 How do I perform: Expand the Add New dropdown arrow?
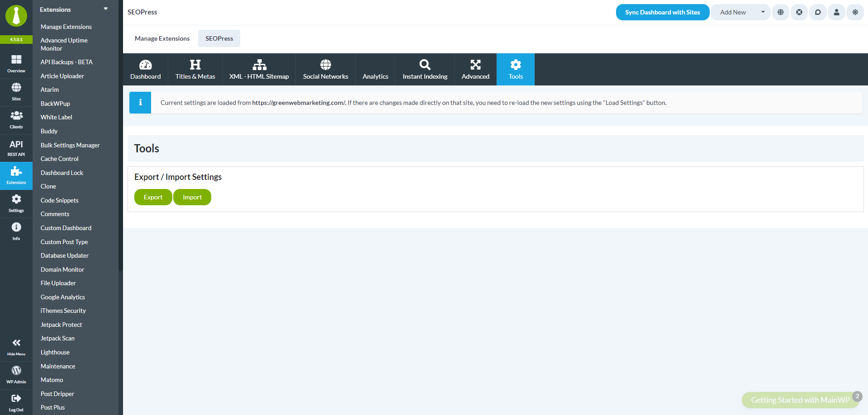coord(763,12)
